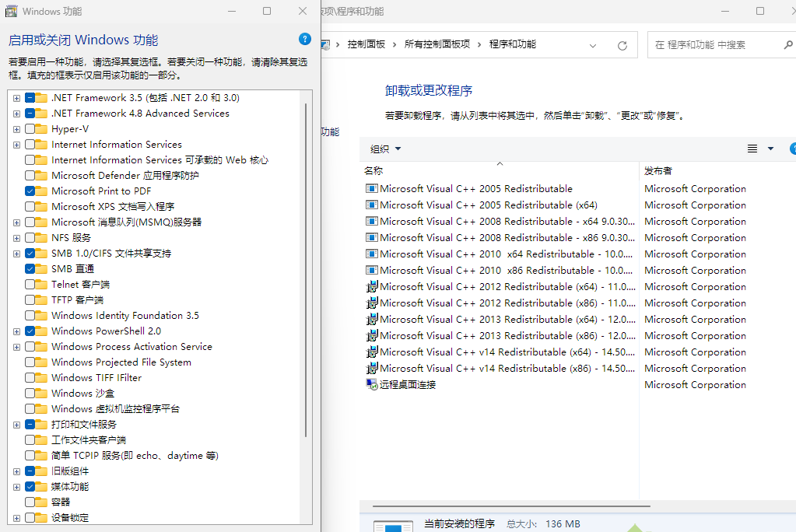Enable the Windows 沙盒 feature
796x532 pixels.
coord(31,393)
